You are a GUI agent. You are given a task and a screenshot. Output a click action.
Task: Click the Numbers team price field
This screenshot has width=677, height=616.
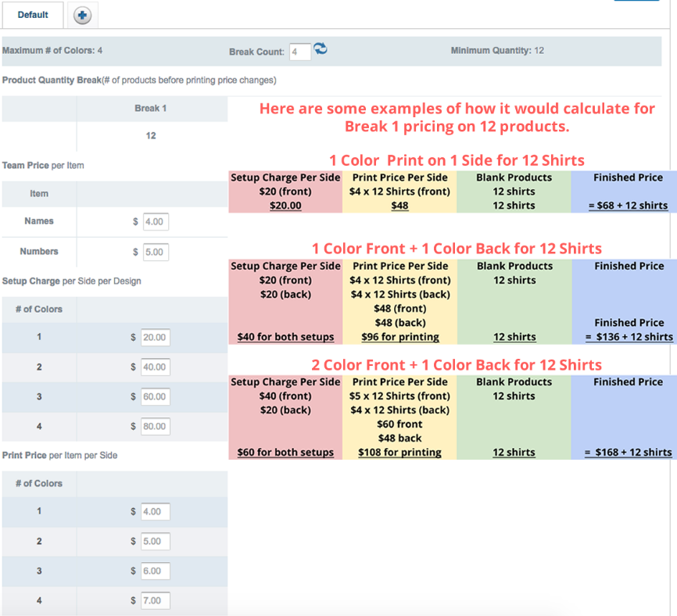(156, 252)
